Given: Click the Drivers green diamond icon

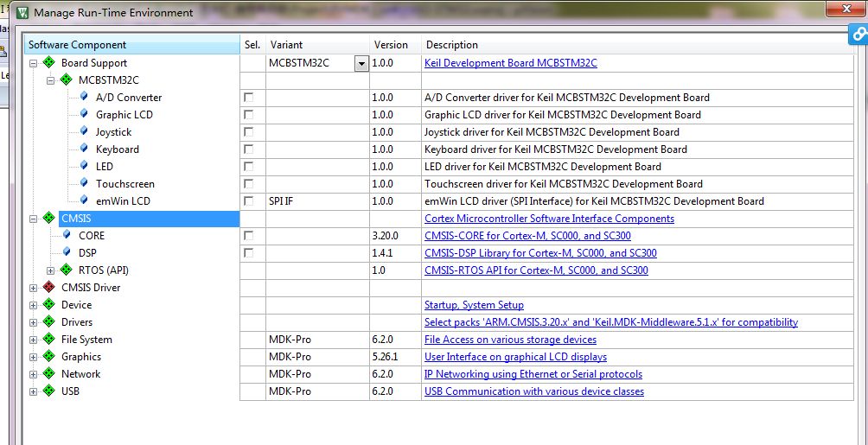Looking at the screenshot, I should 48,321.
